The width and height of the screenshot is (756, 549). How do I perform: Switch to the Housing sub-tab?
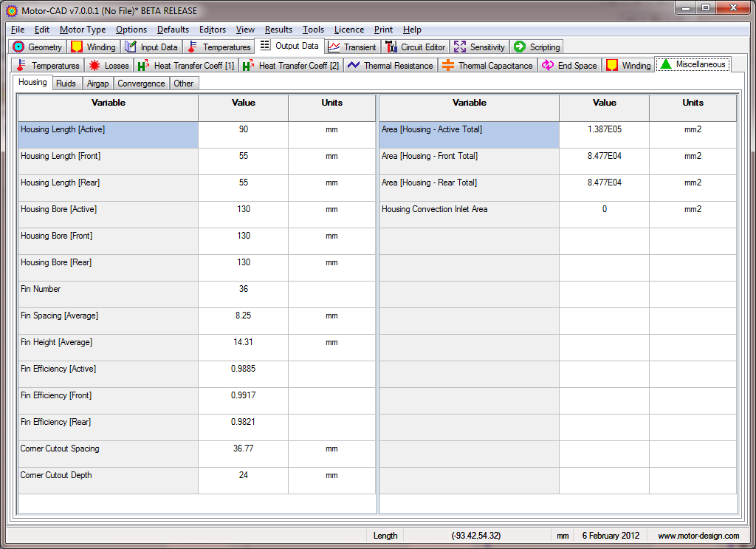(x=32, y=82)
